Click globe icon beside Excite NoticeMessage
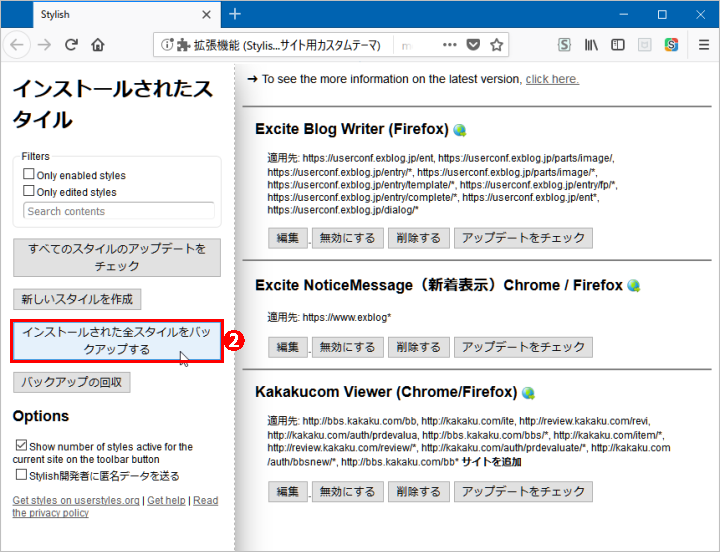Viewport: 720px width, 552px height. pyautogui.click(x=634, y=286)
